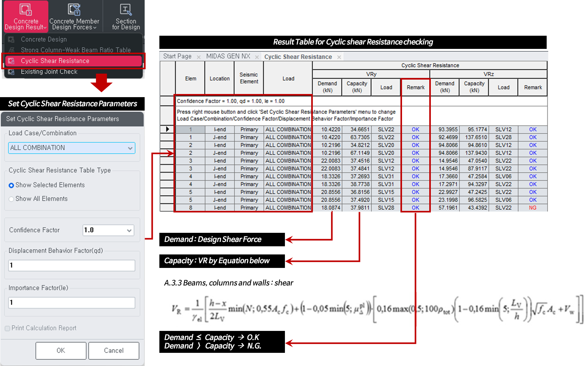Close the Cyclic Shear Resistance tab

point(339,57)
